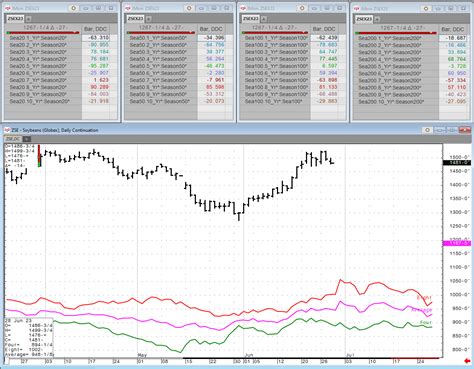Click 'Bar, DOC' column header in Sea50 window
Viewport: 474px width, 369px height.
[211, 29]
